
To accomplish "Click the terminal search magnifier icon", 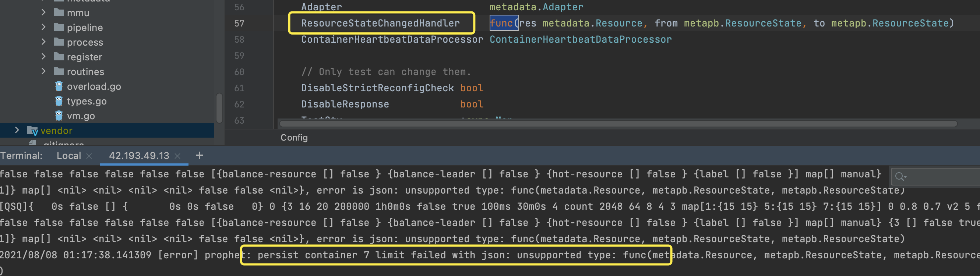I will click(x=900, y=176).
